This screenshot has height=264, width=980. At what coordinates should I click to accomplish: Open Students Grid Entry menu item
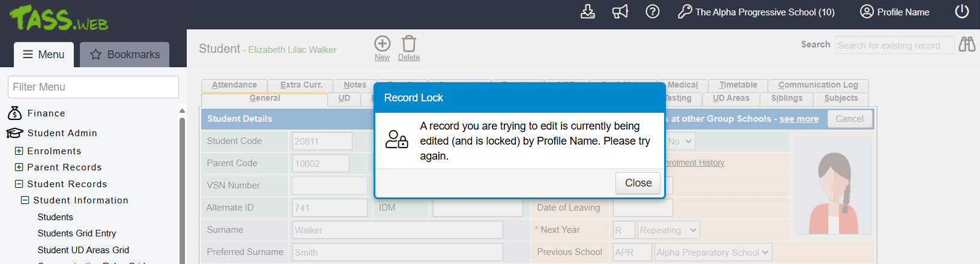click(x=77, y=233)
